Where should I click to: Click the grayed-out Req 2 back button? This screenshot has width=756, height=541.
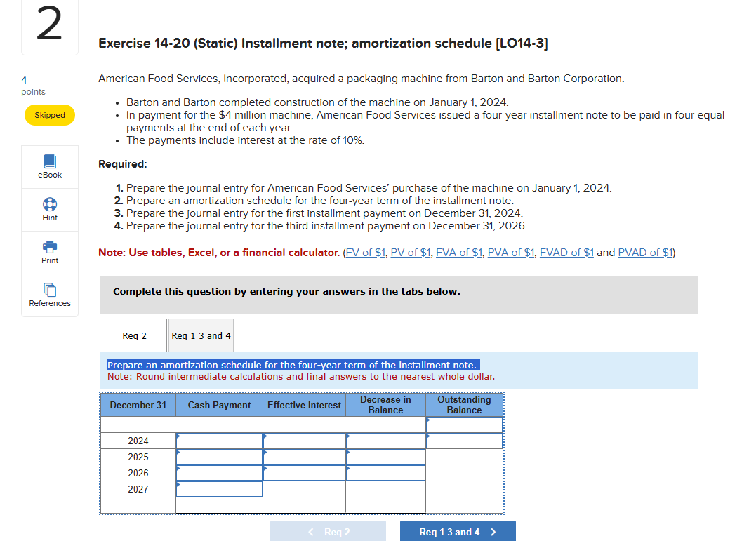coord(328,530)
